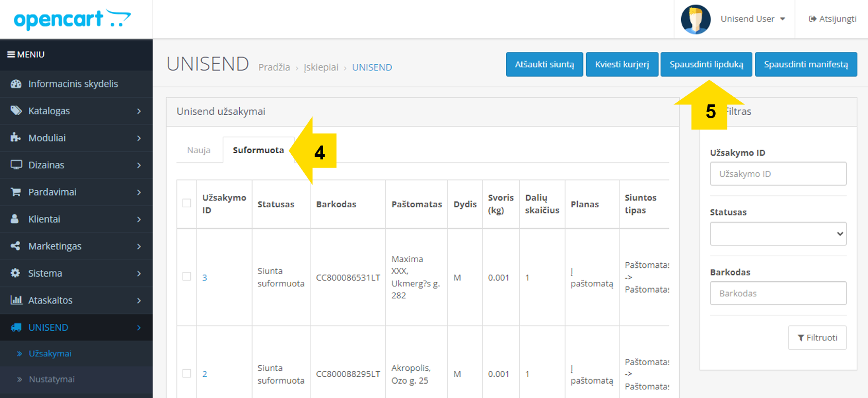868x398 pixels.
Task: Click the Kviesti kurjerį button
Action: [x=622, y=64]
